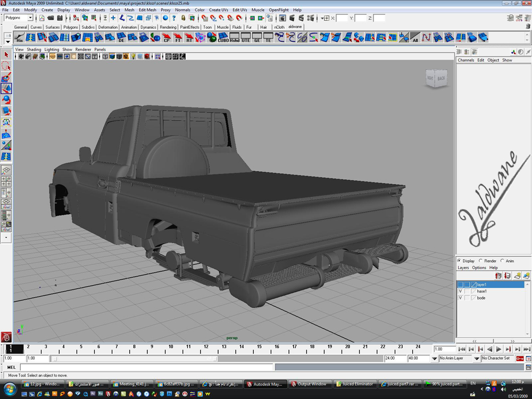Click the move layer down icon
Viewport: 532px width, 399px height.
(507, 276)
